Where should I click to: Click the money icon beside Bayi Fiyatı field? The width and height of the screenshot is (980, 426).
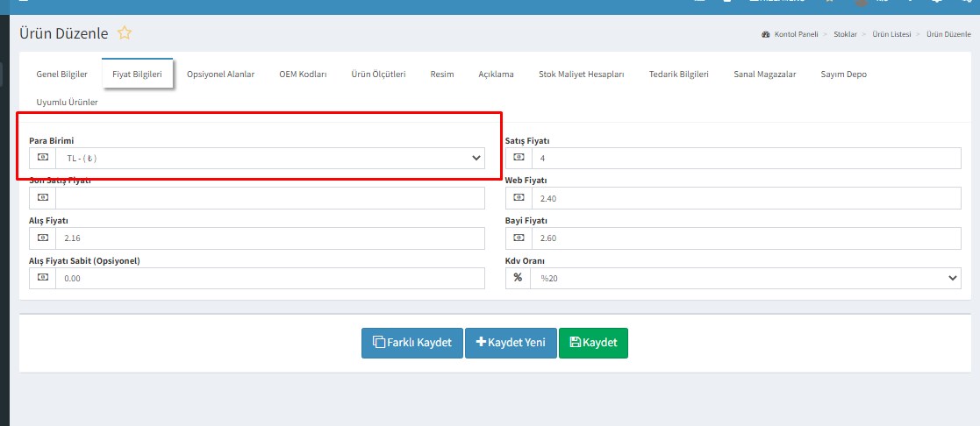(519, 238)
